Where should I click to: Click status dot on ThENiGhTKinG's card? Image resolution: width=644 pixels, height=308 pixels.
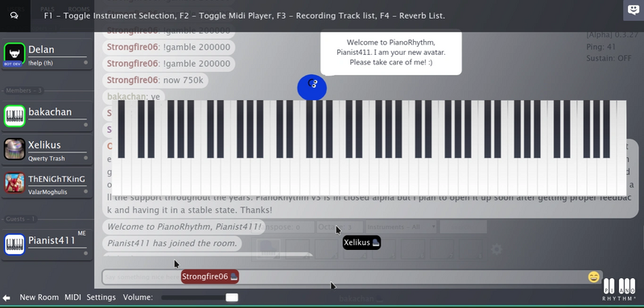point(86,191)
